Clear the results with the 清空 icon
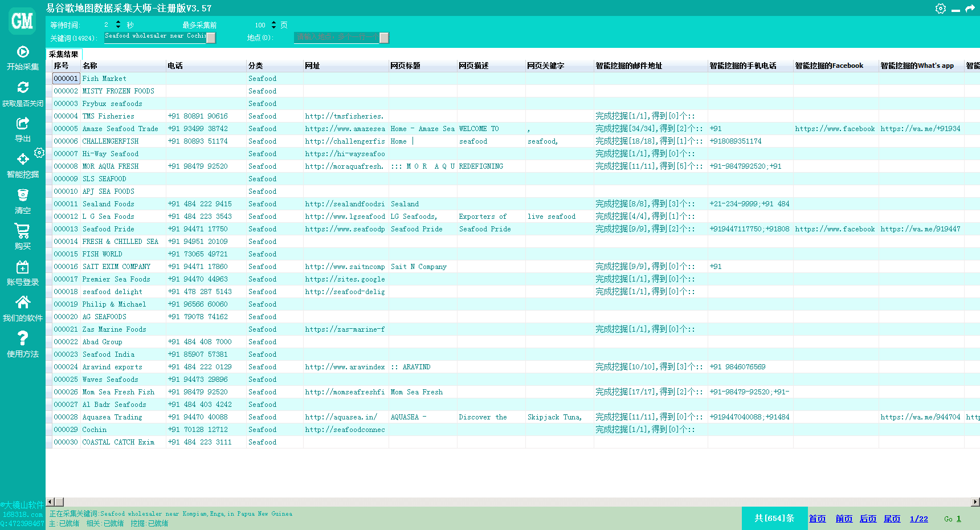This screenshot has height=530, width=980. tap(23, 195)
